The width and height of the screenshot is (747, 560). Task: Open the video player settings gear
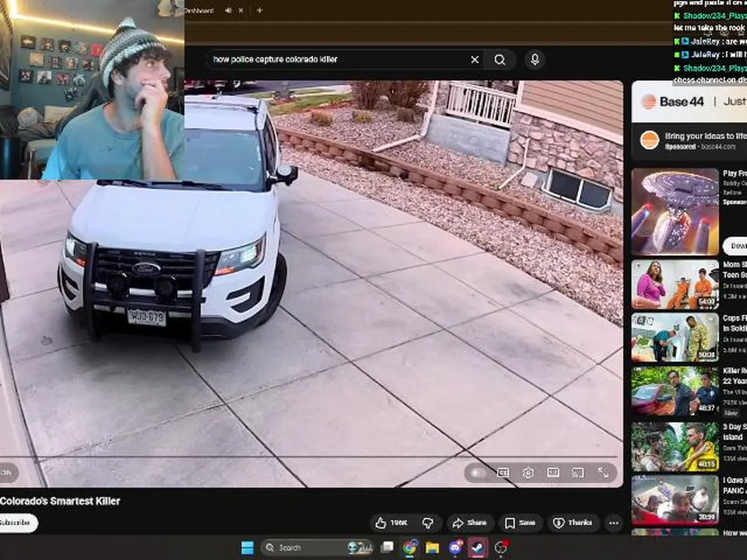pyautogui.click(x=528, y=472)
